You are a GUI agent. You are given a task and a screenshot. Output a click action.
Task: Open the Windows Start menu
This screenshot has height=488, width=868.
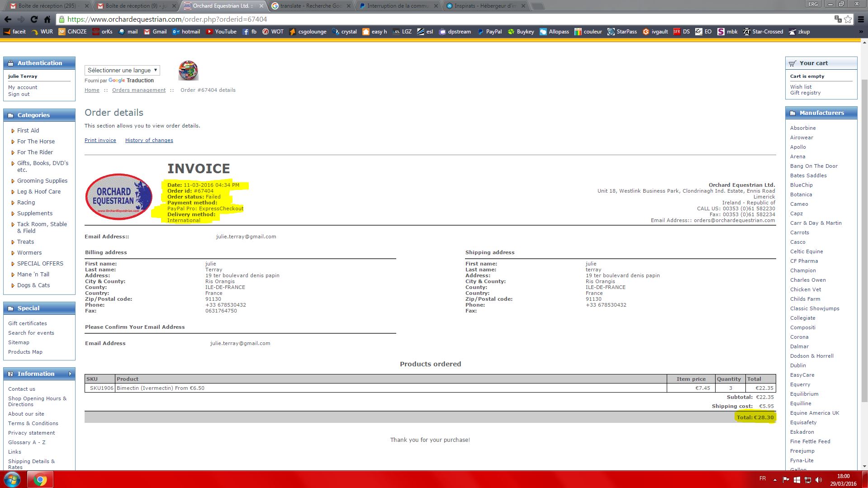(x=12, y=479)
